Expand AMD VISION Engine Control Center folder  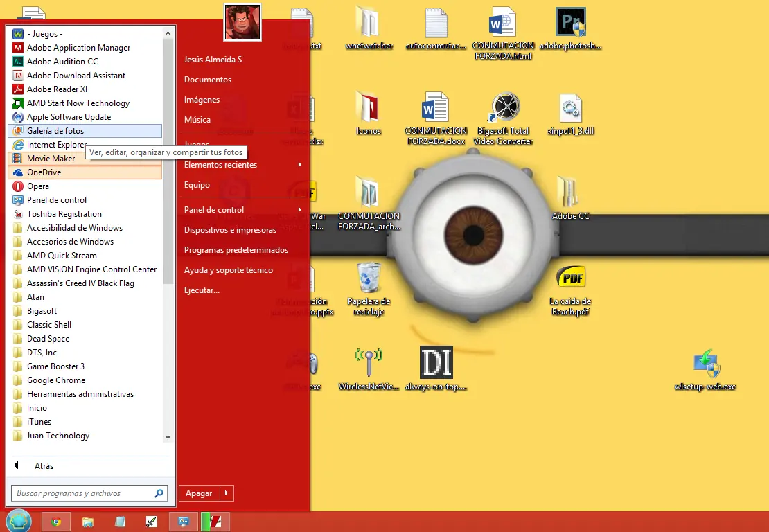(85, 269)
